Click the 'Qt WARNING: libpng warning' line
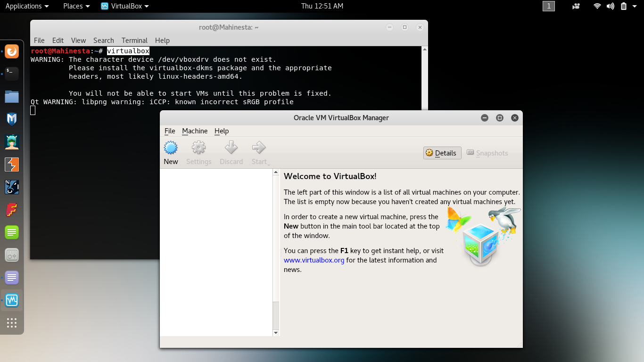 pyautogui.click(x=162, y=102)
